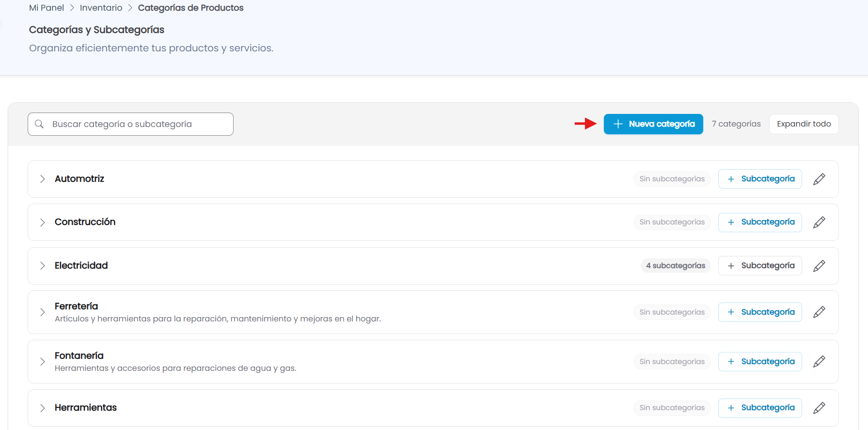Add a subcategory to Herramientas
This screenshot has height=430, width=868.
pyautogui.click(x=760, y=408)
